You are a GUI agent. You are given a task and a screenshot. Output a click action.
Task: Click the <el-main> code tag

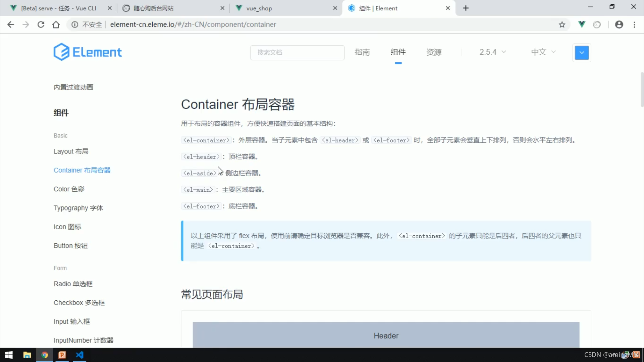[x=198, y=189]
